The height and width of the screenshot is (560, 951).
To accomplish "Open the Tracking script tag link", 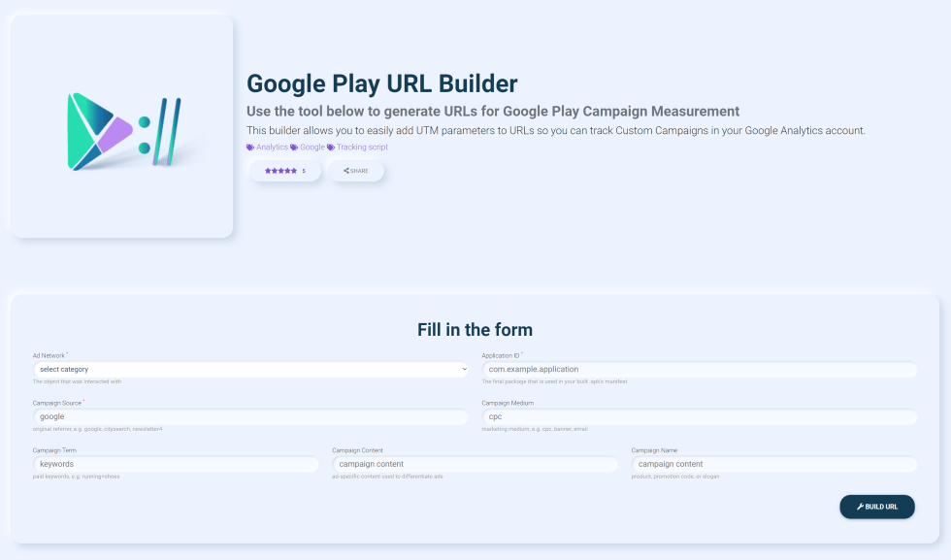I will pos(362,148).
